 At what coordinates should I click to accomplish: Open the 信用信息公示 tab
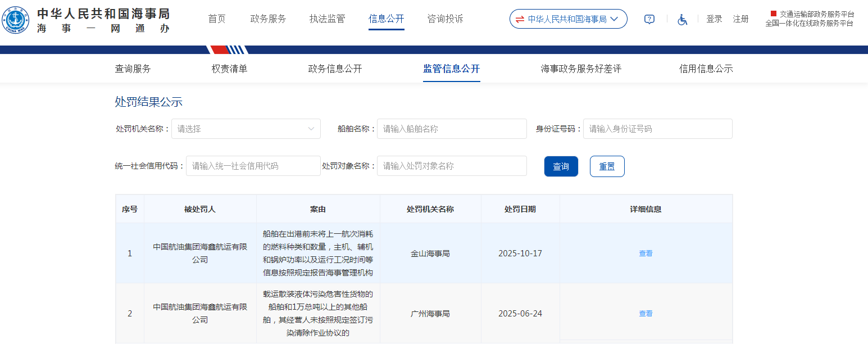pyautogui.click(x=706, y=69)
